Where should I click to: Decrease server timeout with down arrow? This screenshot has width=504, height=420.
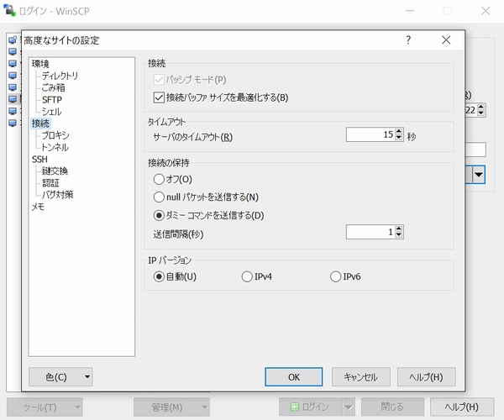(x=399, y=138)
